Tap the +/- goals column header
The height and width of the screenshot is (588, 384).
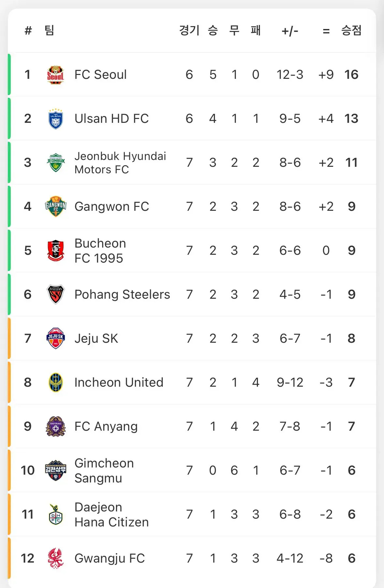[x=290, y=31]
